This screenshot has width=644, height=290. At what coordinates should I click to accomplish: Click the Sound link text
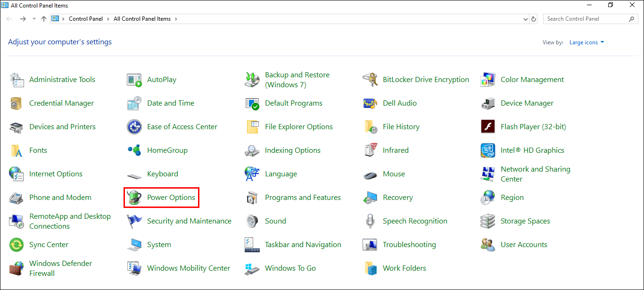(x=275, y=221)
